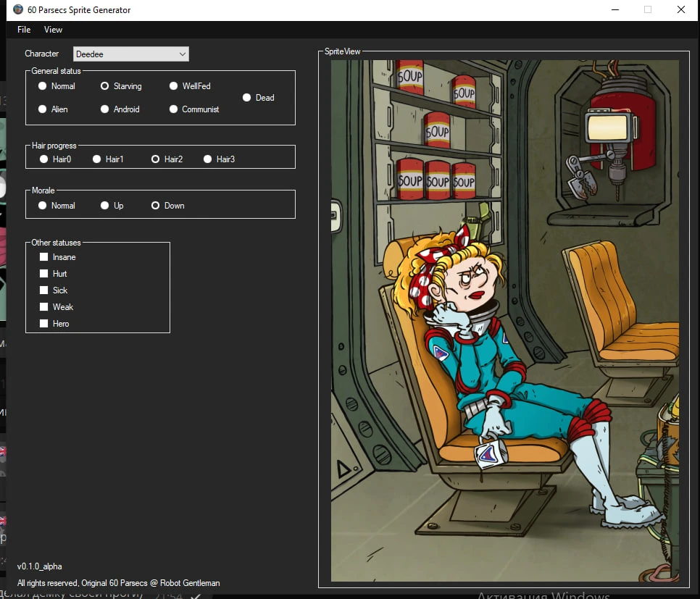Check the Hurt status
Image resolution: width=700 pixels, height=599 pixels.
click(43, 274)
